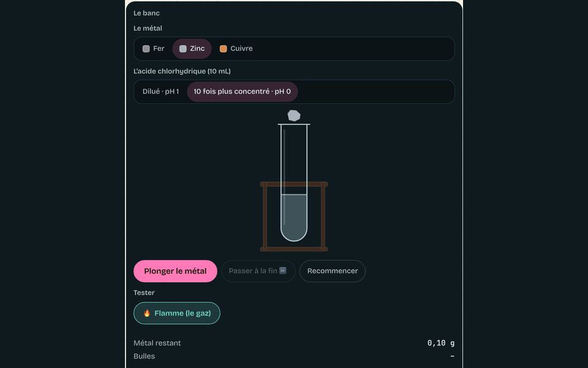Click the test tube illustration
Screen dimensions: 588x368
coord(294,183)
